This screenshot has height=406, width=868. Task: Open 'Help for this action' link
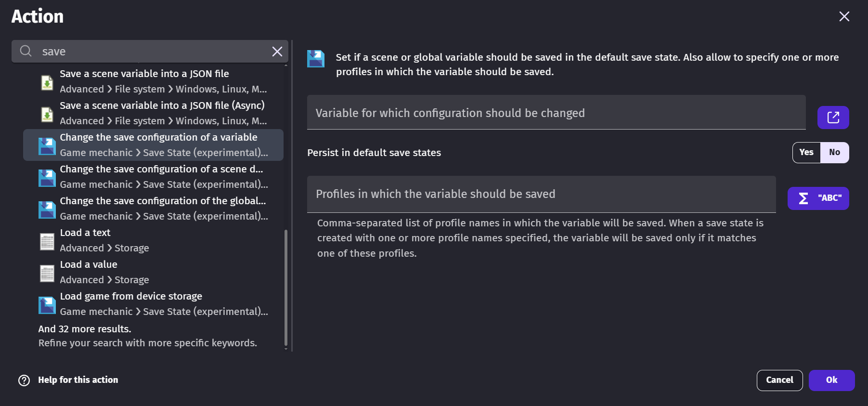78,380
